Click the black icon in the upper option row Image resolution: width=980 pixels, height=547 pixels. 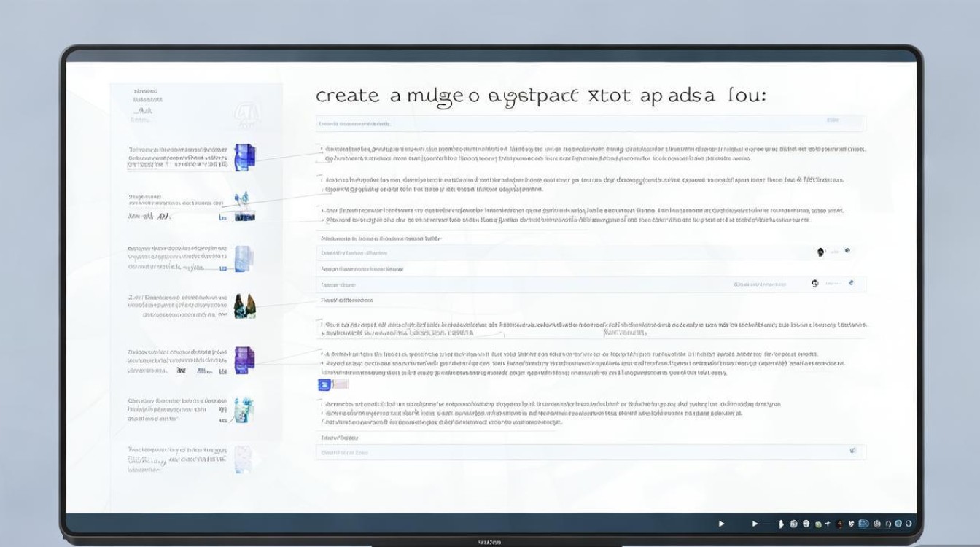(821, 252)
